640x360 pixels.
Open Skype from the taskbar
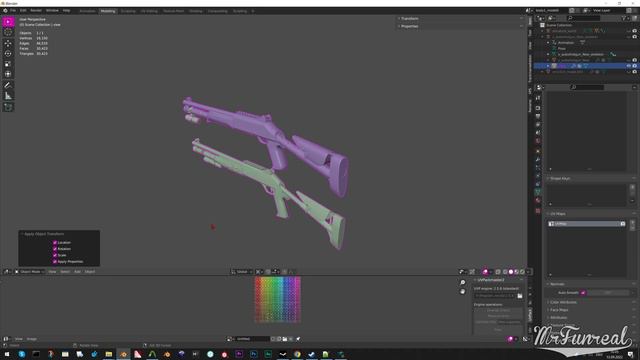(22, 354)
